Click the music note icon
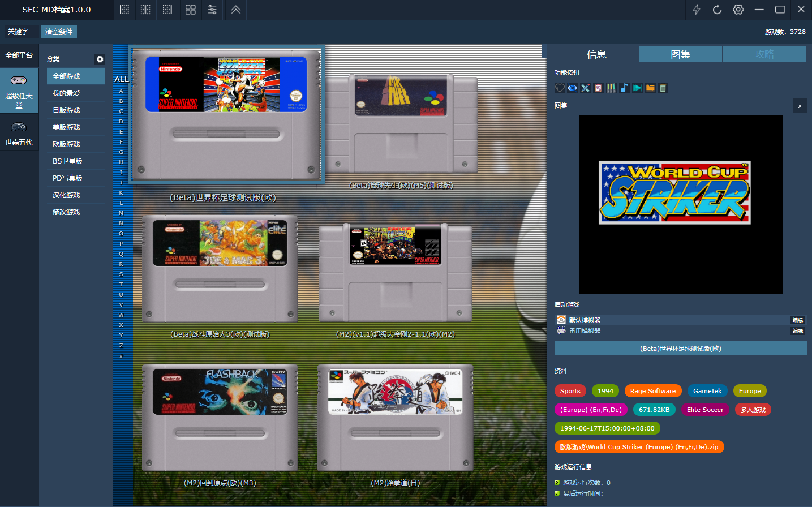The width and height of the screenshot is (812, 507). pyautogui.click(x=624, y=88)
